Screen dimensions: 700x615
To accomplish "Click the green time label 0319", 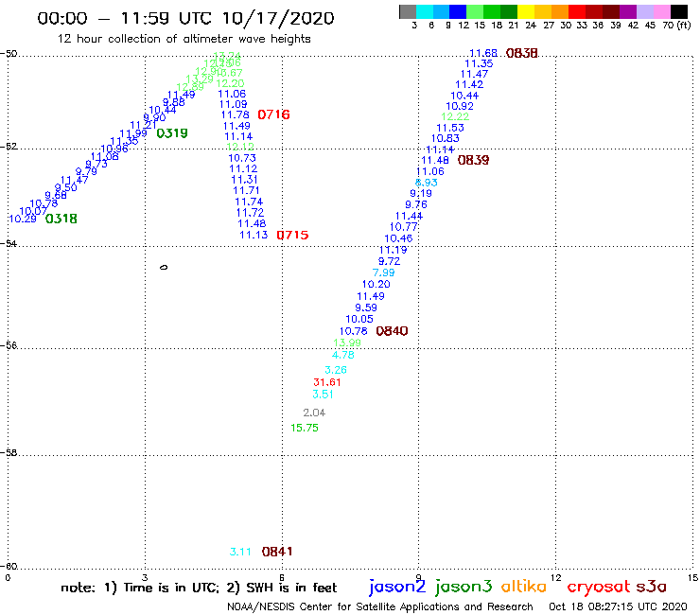I will pyautogui.click(x=172, y=133).
